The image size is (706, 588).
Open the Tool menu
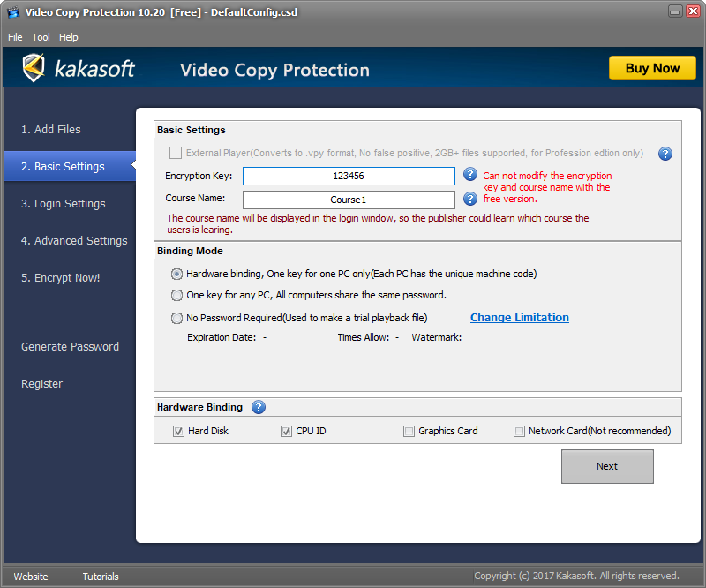pyautogui.click(x=41, y=37)
